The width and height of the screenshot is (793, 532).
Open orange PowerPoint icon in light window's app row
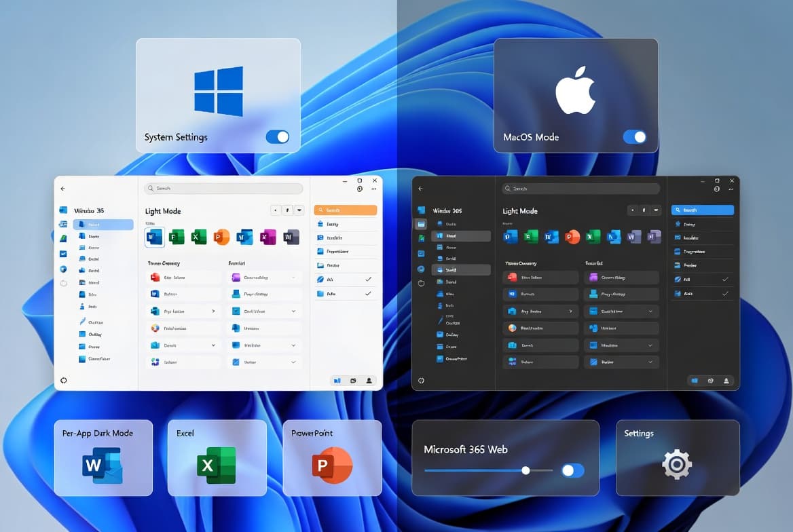tap(221, 237)
